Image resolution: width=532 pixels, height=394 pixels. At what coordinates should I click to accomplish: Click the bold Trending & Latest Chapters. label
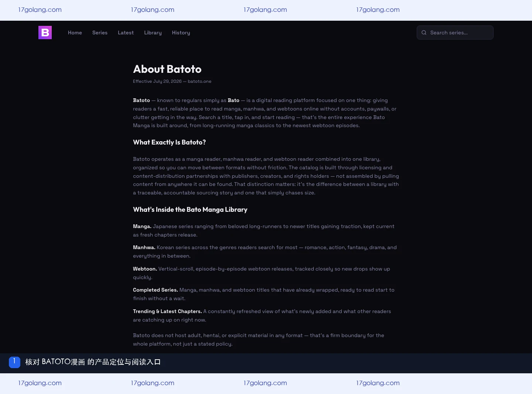click(x=167, y=311)
